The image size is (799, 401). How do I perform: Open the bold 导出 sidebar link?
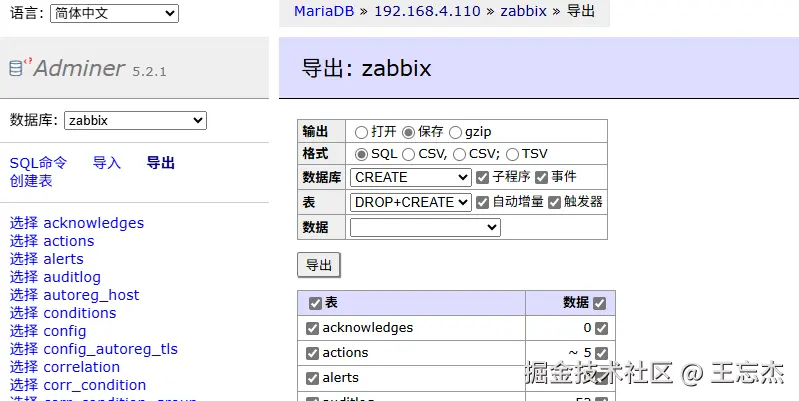click(161, 163)
